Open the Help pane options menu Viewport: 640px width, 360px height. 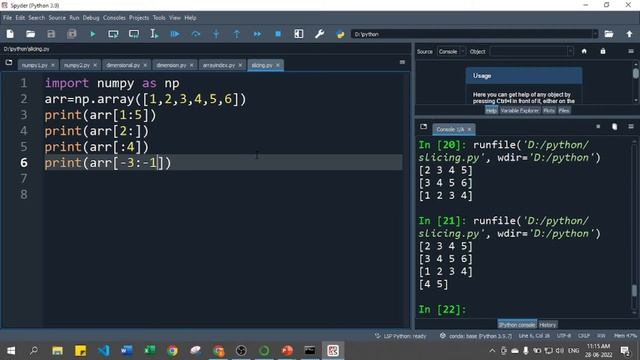[x=631, y=51]
